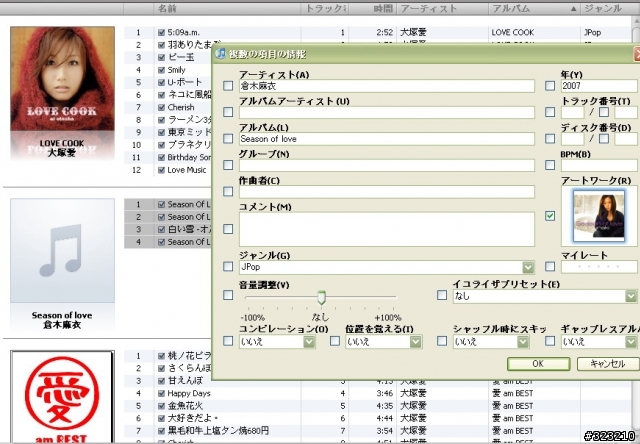
Task: Tick the Year field checkbox
Action: (550, 86)
